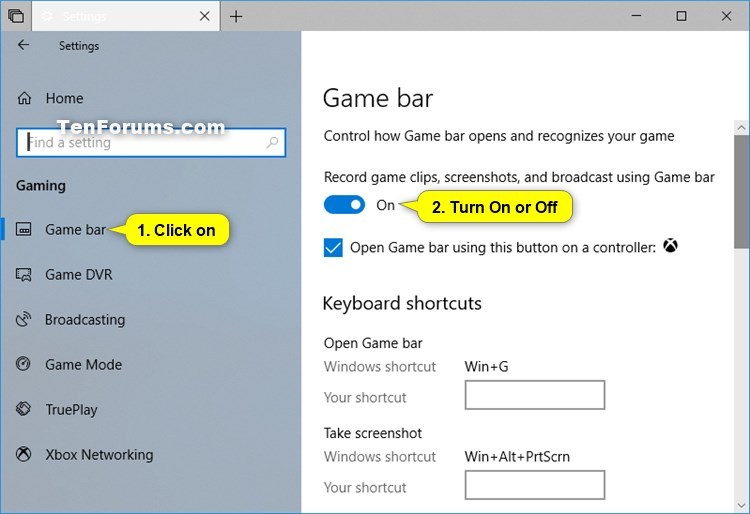Click Your shortcut field for Open Game bar
The height and width of the screenshot is (514, 750).
click(535, 395)
